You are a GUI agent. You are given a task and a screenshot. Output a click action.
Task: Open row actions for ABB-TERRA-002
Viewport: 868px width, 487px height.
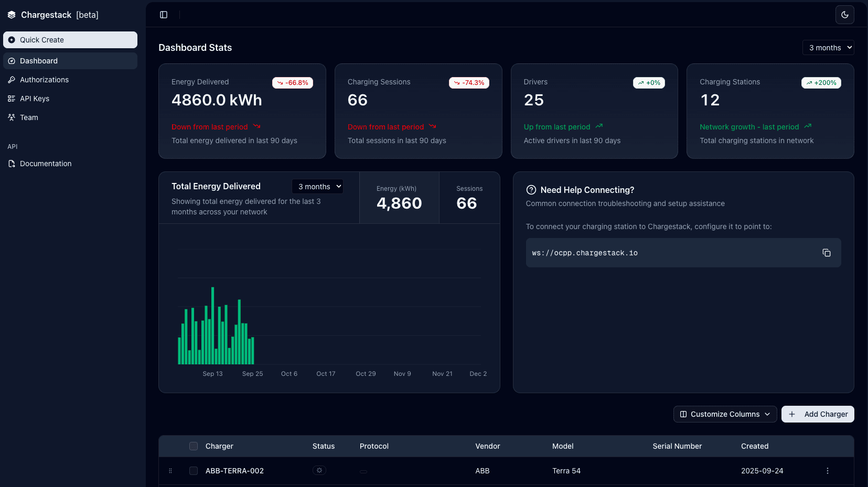coord(828,471)
